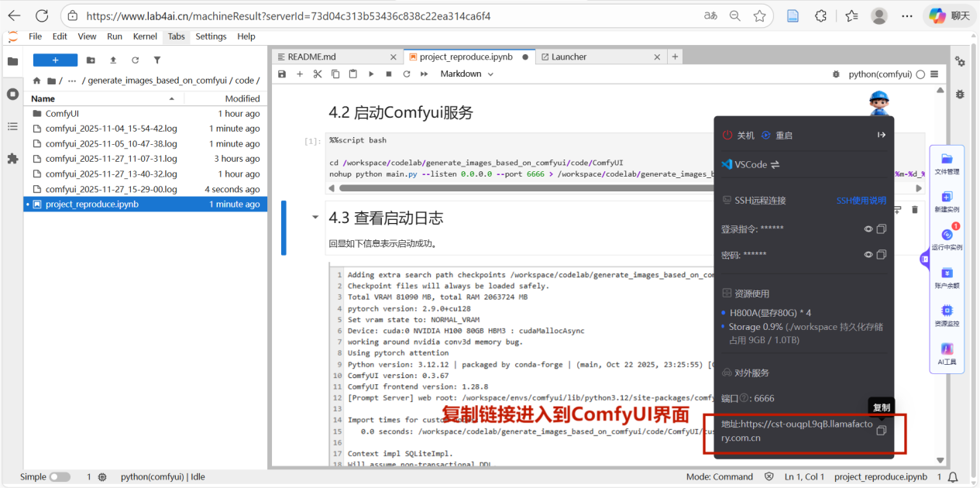This screenshot has height=488, width=980.
Task: Select the python(comfyui) kernel name in toolbar
Action: (x=880, y=74)
